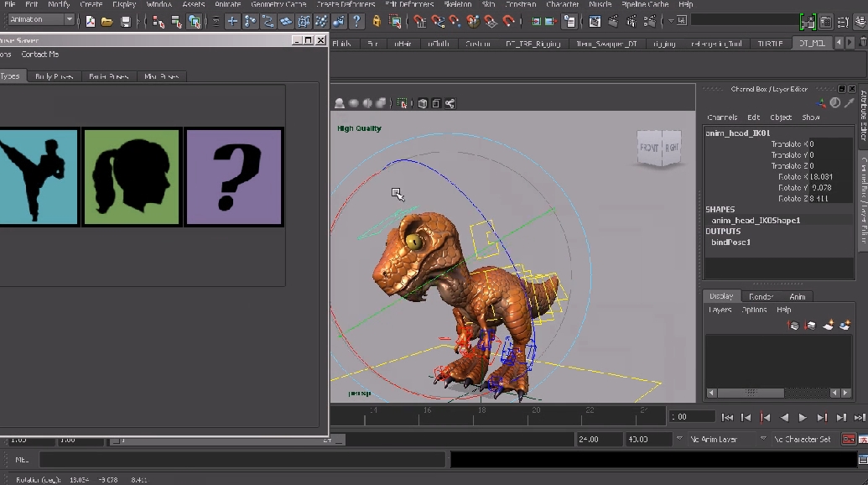Click the Auto Keyframe red key toggle
Viewport: 868px width, 485px height.
click(x=848, y=439)
